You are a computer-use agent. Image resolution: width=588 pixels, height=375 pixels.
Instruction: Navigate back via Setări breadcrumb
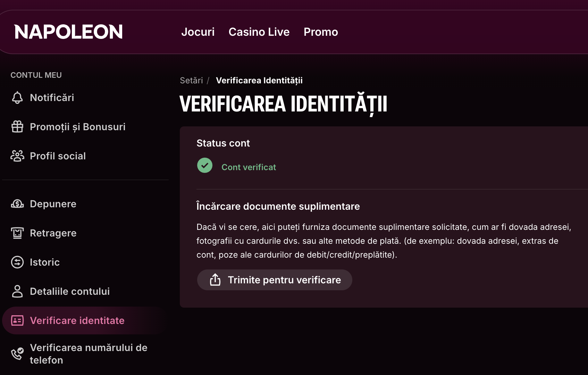tap(191, 81)
